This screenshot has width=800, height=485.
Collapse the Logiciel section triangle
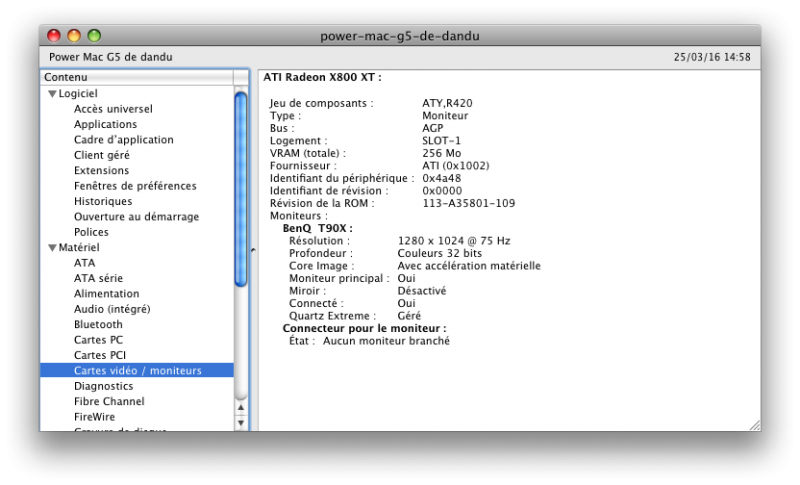click(52, 94)
